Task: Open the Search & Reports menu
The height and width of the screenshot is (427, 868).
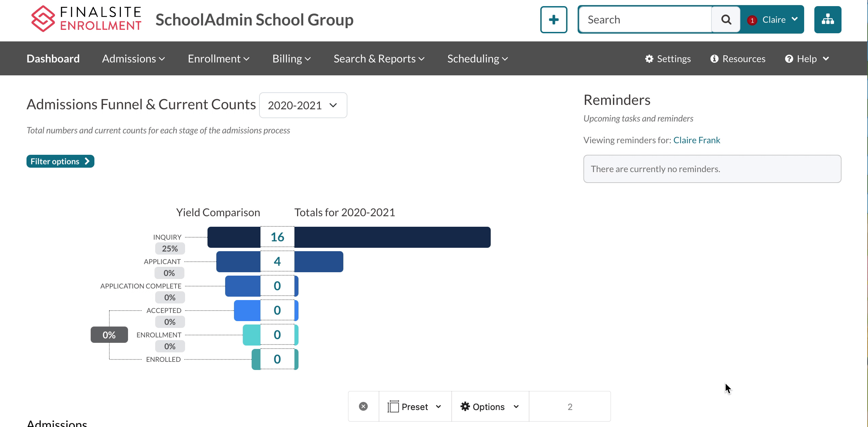Action: (379, 59)
